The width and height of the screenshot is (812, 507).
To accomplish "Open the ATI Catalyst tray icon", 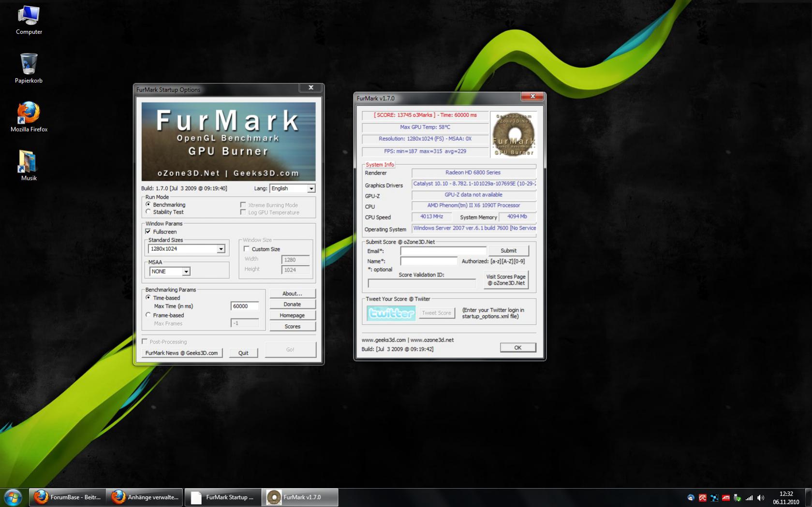I will 726,498.
